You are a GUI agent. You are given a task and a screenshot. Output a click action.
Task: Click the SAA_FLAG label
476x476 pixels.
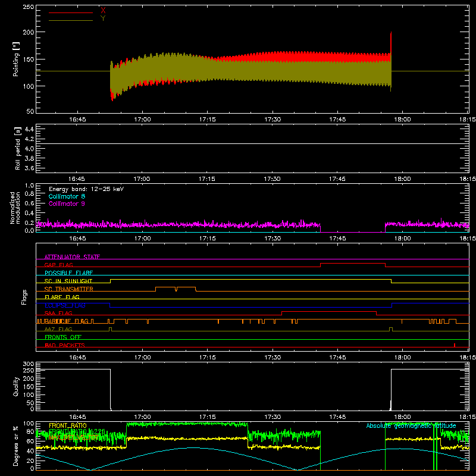(58, 313)
